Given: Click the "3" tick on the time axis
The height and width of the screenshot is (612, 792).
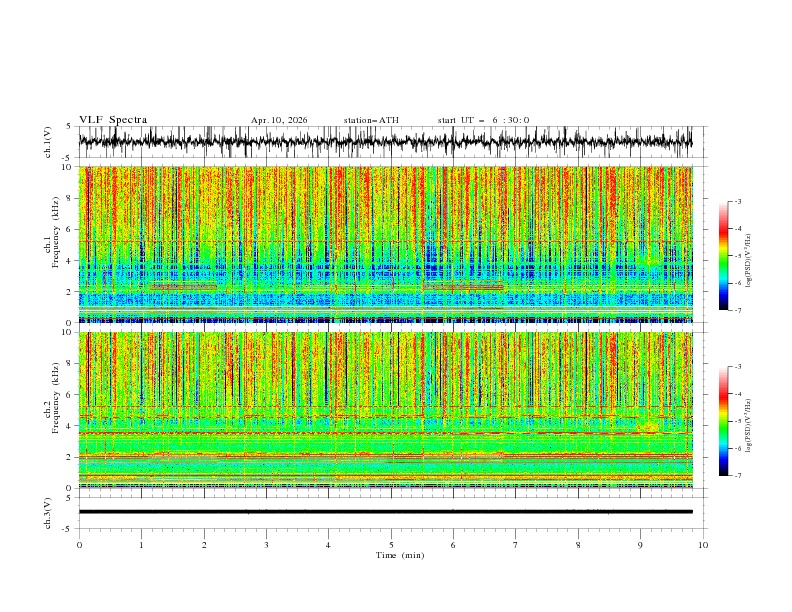Looking at the screenshot, I should pyautogui.click(x=266, y=545).
